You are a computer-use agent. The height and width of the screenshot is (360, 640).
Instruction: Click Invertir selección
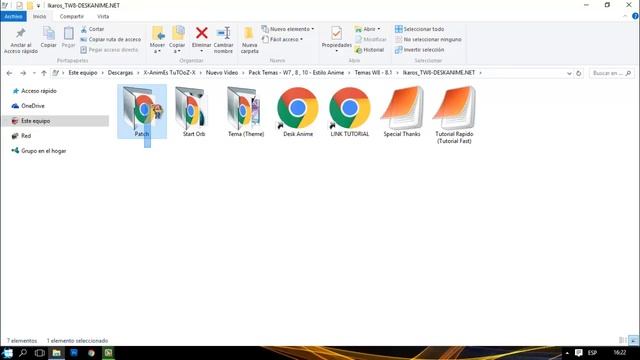[x=420, y=50]
